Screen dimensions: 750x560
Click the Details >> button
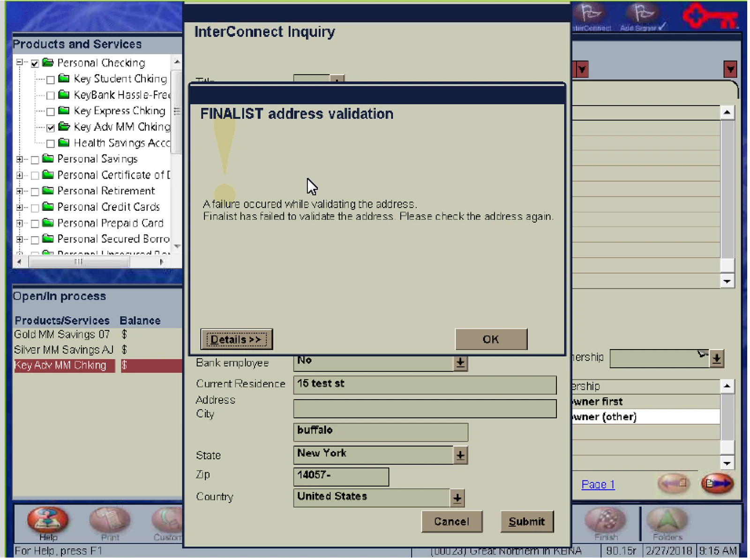(x=236, y=339)
